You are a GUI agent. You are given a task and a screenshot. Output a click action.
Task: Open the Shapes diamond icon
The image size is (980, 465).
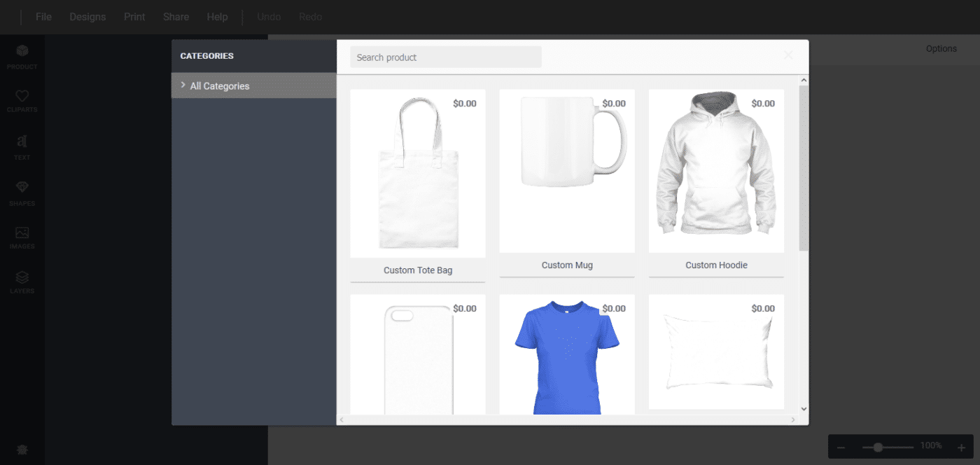tap(22, 187)
